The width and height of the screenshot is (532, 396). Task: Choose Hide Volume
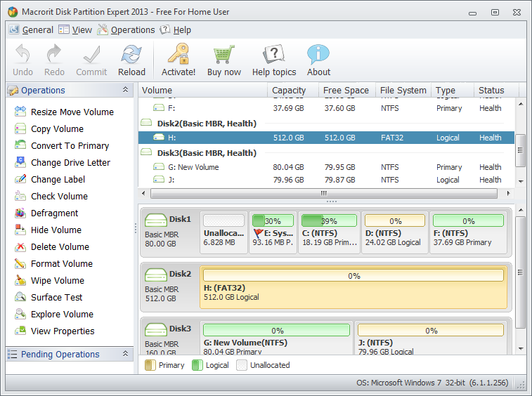[x=48, y=230]
